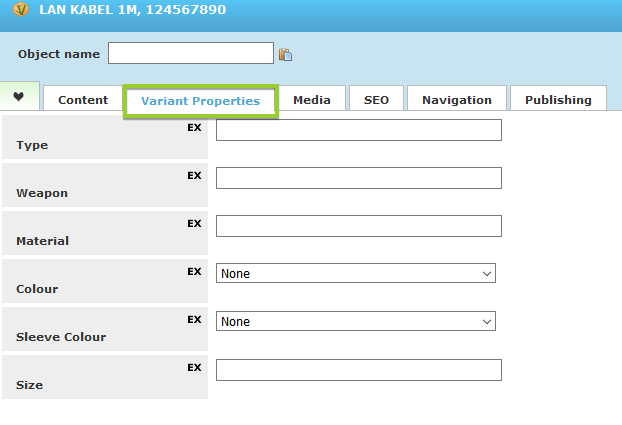Screen dimensions: 622x425
Task: Go to the SEO tab
Action: [x=376, y=99]
